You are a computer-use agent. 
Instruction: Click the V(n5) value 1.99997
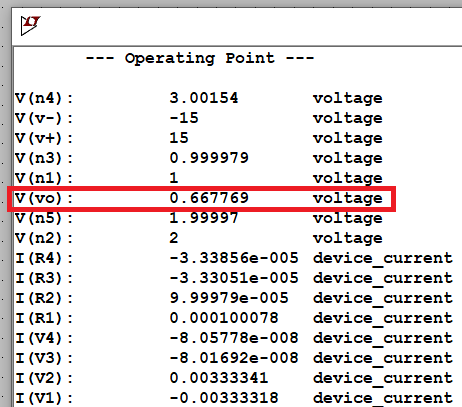point(204,218)
